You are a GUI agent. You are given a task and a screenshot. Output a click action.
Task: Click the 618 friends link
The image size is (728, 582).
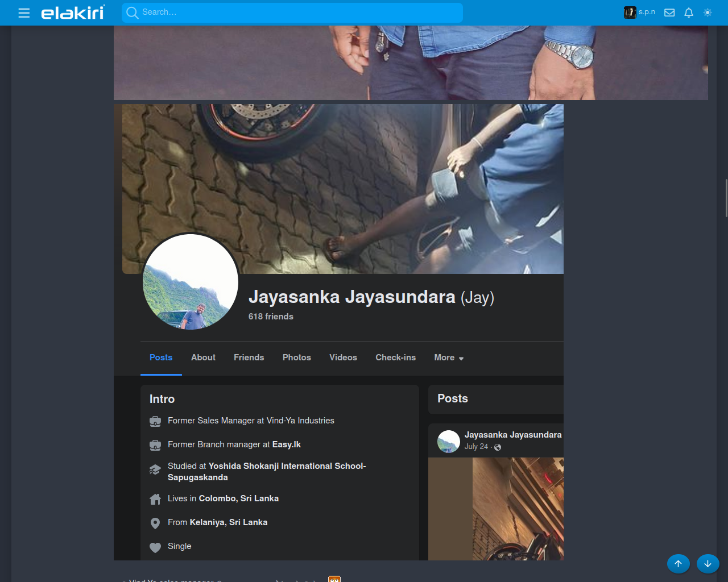(x=271, y=317)
